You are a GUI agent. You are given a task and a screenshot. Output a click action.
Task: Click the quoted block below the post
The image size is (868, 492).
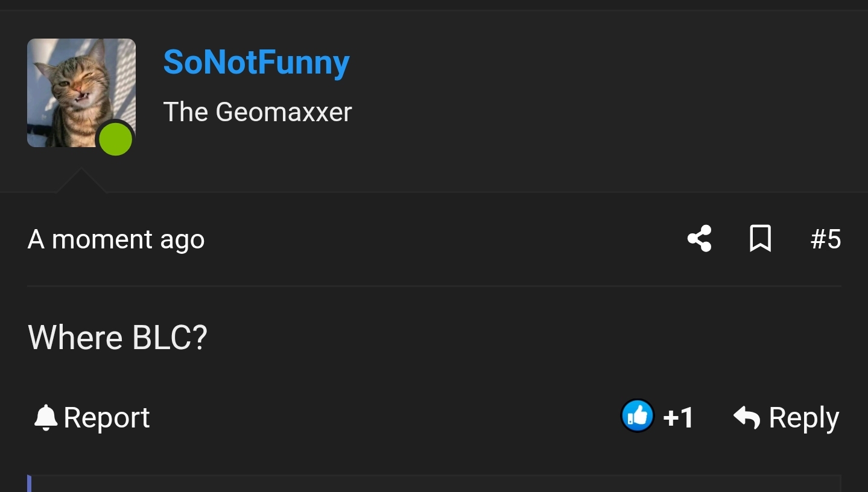click(434, 484)
